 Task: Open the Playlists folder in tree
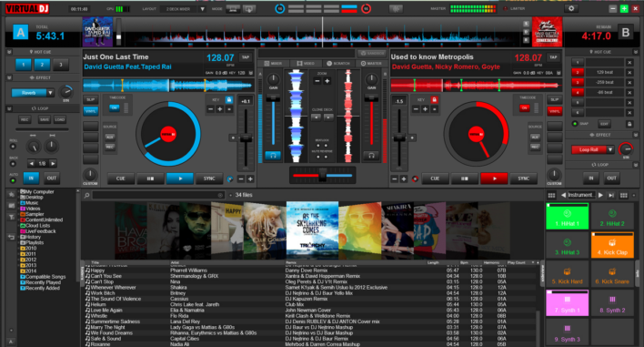pos(32,242)
